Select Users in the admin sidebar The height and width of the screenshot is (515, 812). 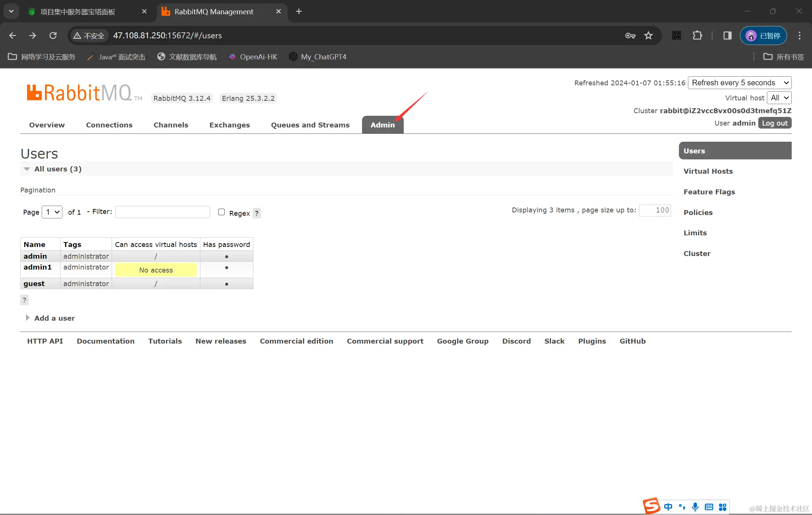coord(735,151)
